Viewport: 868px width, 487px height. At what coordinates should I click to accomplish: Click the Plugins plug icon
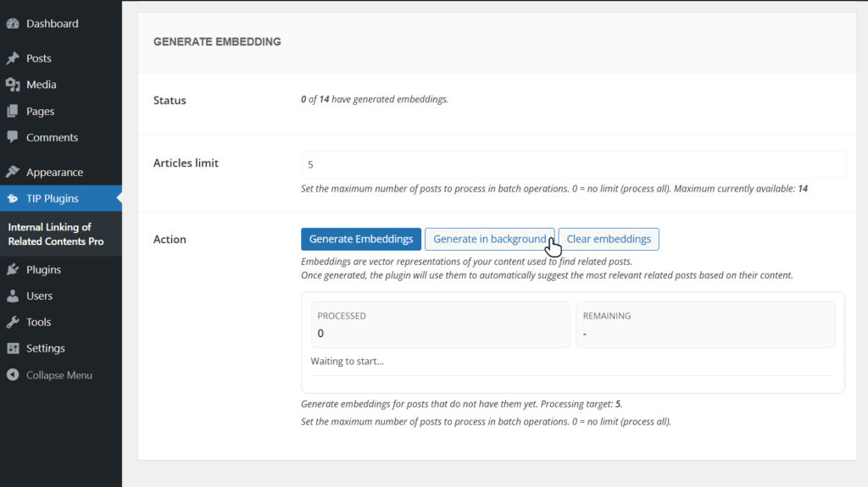pos(13,269)
